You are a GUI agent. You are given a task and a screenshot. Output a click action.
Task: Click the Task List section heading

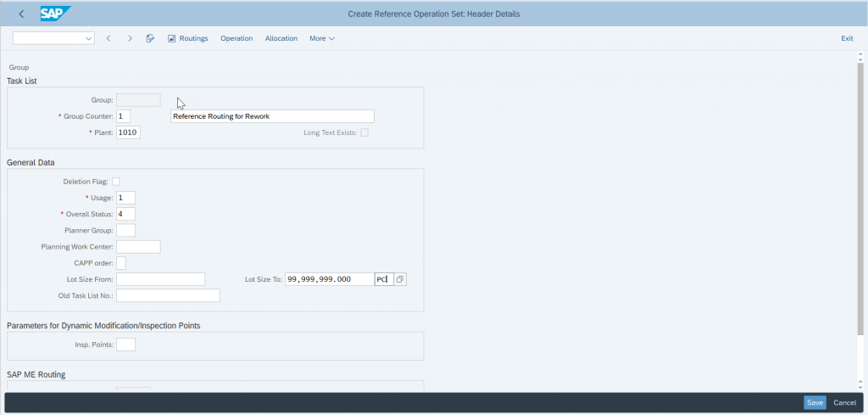[21, 81]
